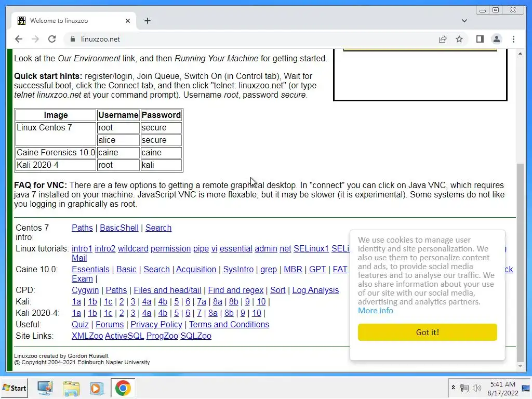This screenshot has width=532, height=399.
Task: Open the pipe tutorial link
Action: (x=201, y=249)
